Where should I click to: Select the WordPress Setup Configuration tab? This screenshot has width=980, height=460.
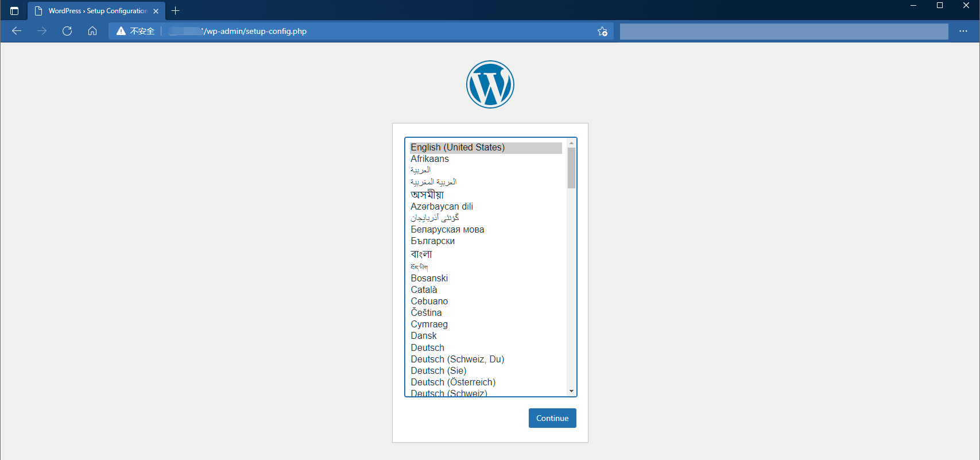tap(96, 11)
